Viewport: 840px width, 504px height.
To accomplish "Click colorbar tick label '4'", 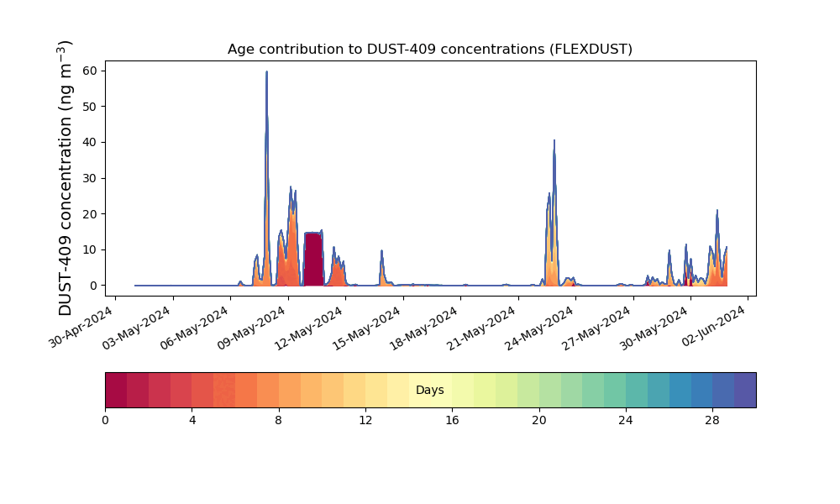I will (x=192, y=421).
